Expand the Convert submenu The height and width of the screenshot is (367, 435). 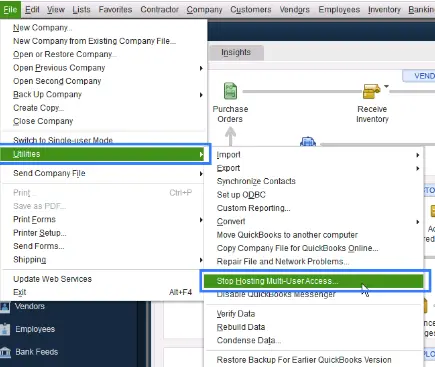click(314, 221)
